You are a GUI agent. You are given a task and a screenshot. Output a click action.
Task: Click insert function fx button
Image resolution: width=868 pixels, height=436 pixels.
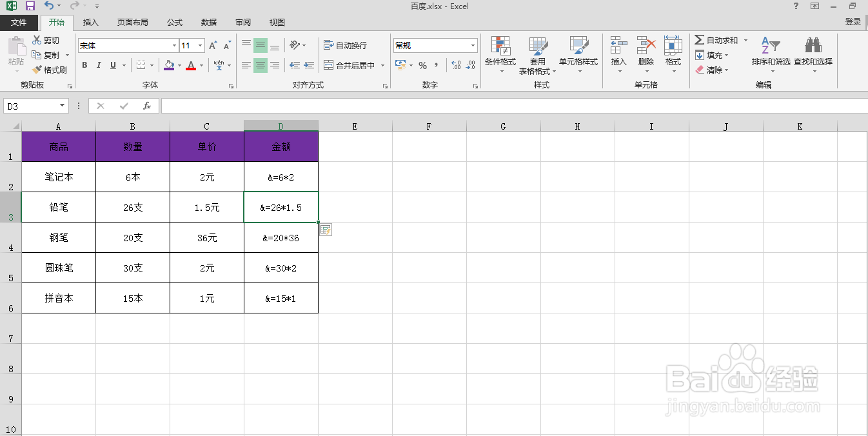pyautogui.click(x=147, y=106)
